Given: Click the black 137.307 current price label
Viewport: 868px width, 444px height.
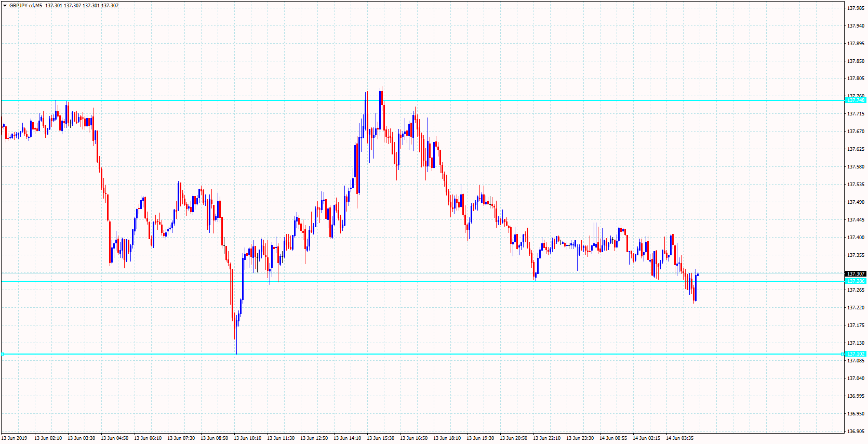Looking at the screenshot, I should tap(856, 274).
